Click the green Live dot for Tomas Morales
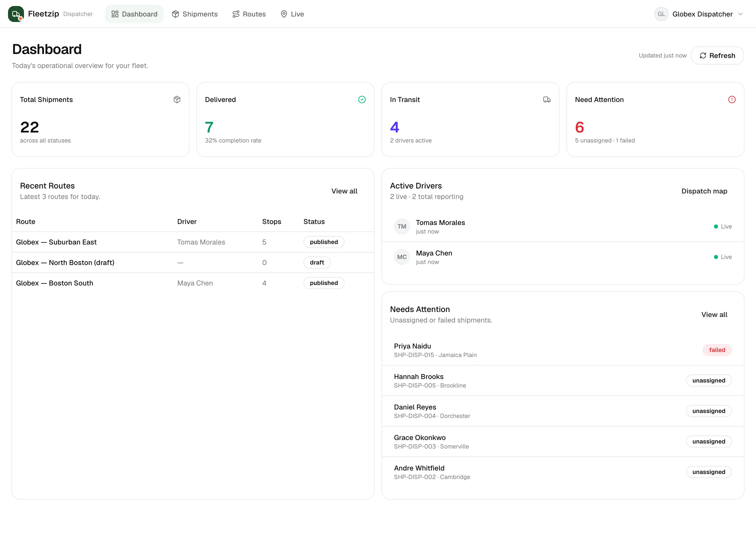This screenshot has width=756, height=550. pos(716,227)
